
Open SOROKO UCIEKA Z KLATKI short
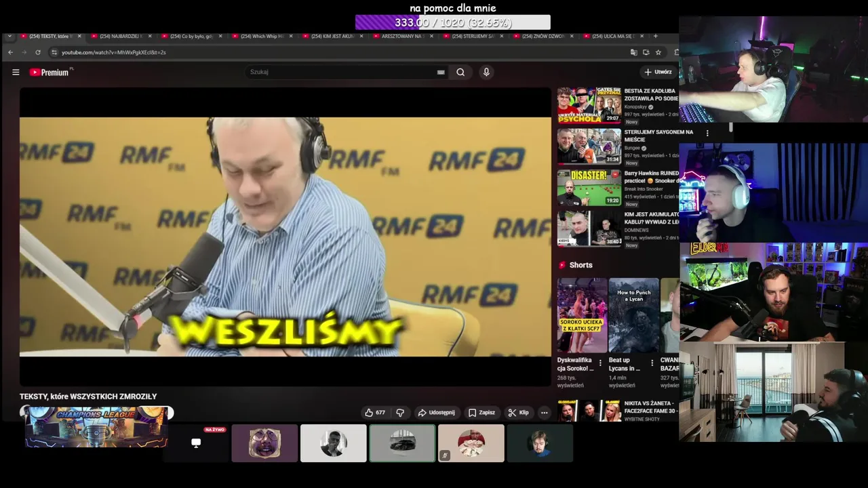coord(583,315)
